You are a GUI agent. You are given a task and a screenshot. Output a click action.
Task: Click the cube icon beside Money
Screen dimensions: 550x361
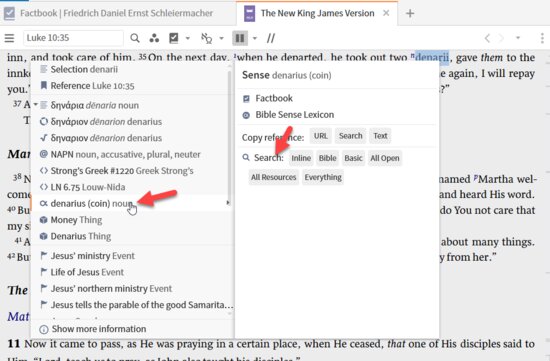(43, 220)
